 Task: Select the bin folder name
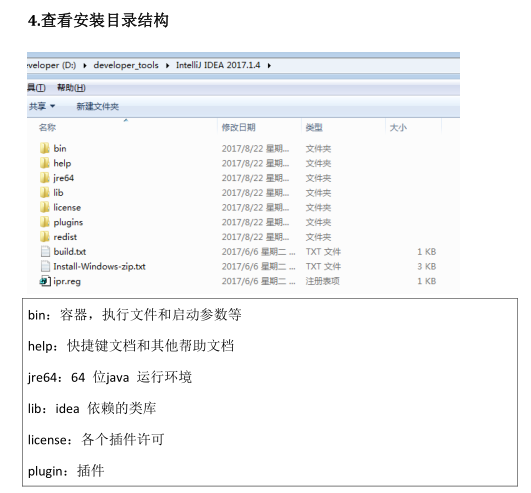coord(60,148)
